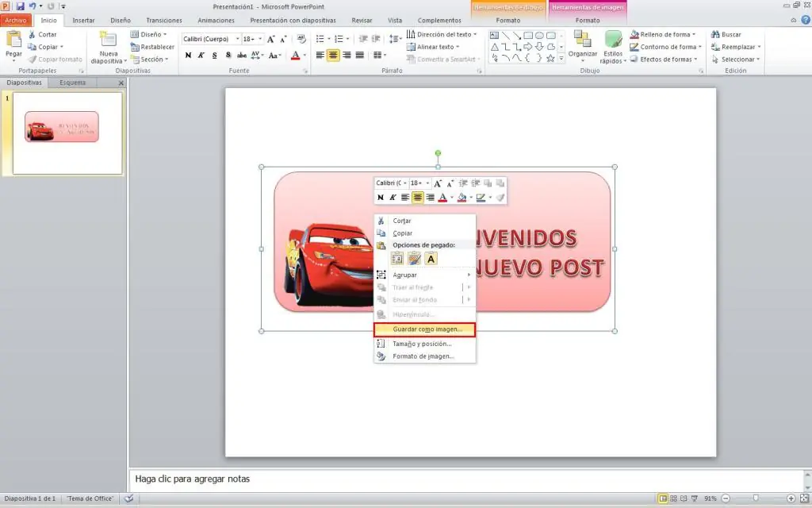Image resolution: width=812 pixels, height=508 pixels.
Task: Open the Sección dropdown
Action: coord(150,59)
